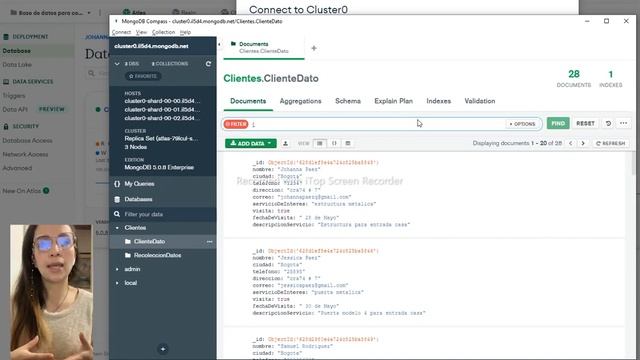Open Triggers in Atlas window

[14, 96]
